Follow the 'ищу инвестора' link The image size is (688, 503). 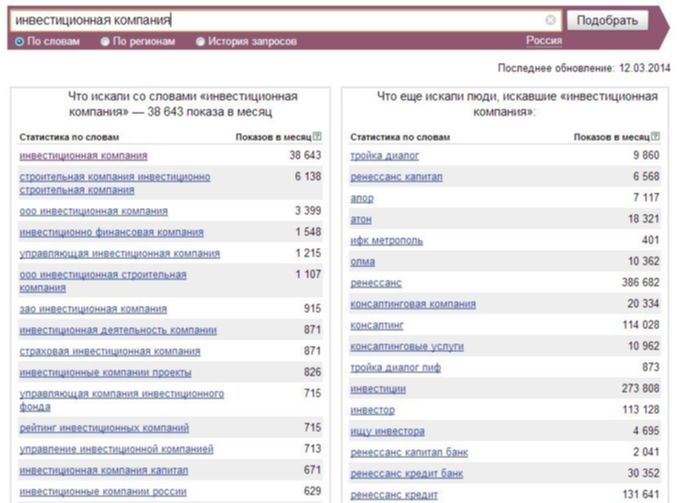tap(387, 431)
